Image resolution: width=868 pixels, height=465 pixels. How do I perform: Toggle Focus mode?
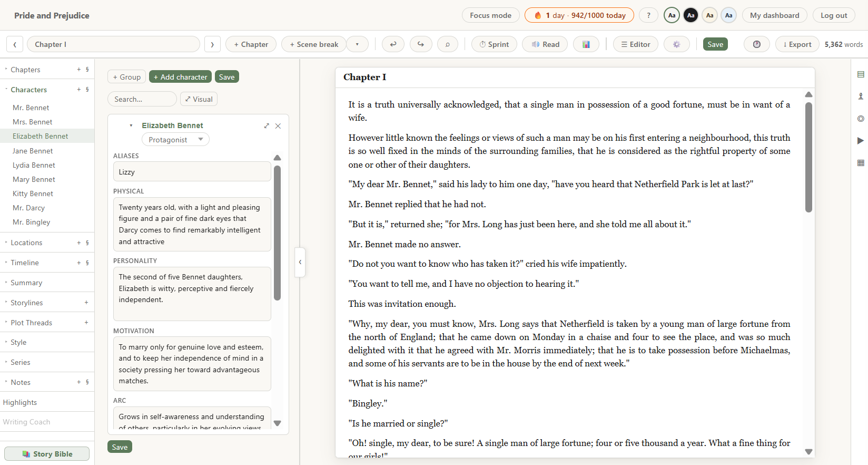click(491, 15)
